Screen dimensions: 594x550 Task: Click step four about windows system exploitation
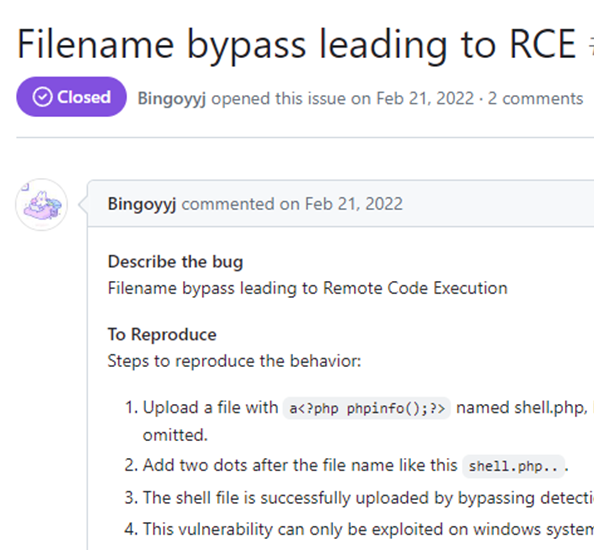[359, 529]
